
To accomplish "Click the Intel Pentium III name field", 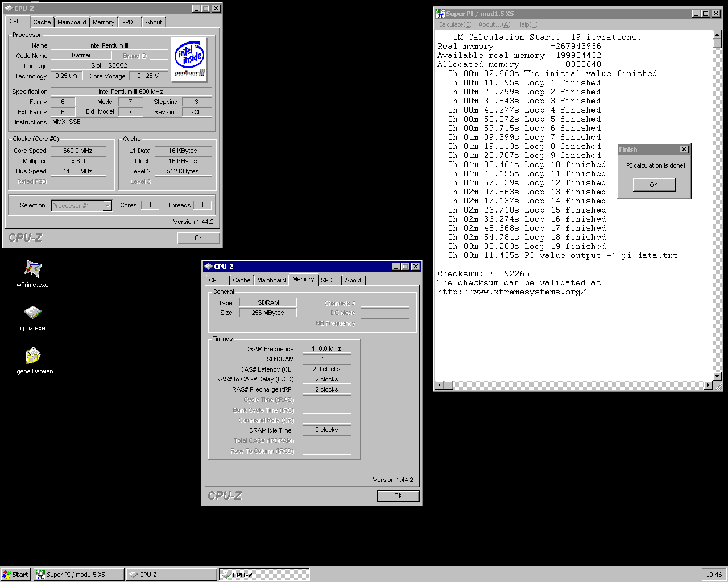I will coord(109,45).
